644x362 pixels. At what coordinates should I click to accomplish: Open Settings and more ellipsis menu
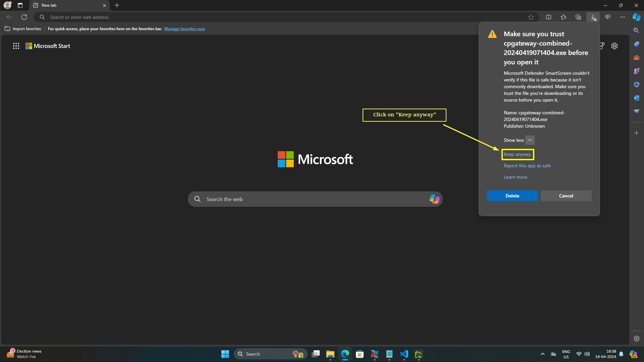tap(623, 17)
